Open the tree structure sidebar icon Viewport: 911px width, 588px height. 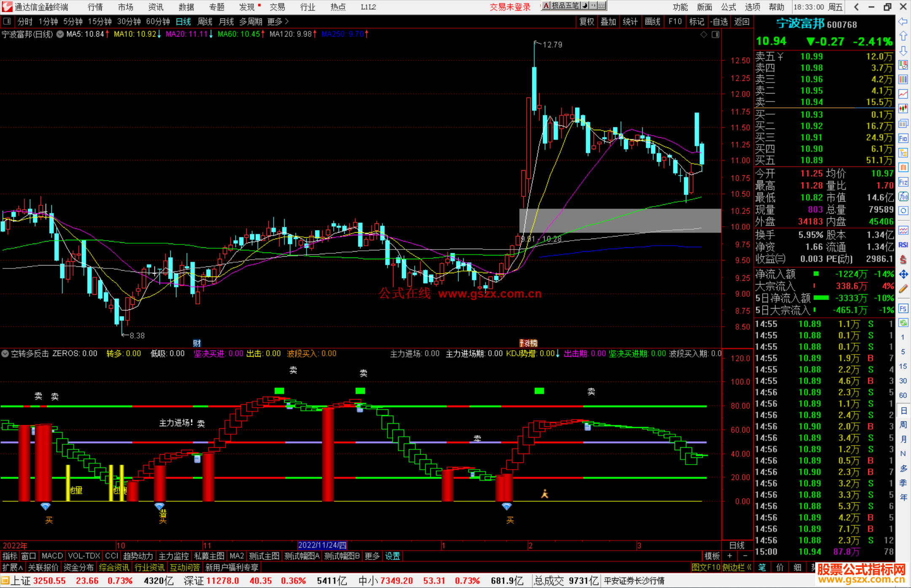point(903,153)
